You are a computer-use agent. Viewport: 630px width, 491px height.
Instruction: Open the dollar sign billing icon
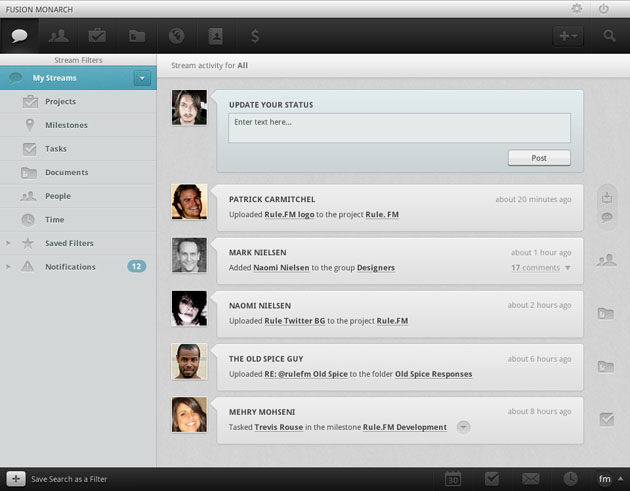tap(255, 36)
